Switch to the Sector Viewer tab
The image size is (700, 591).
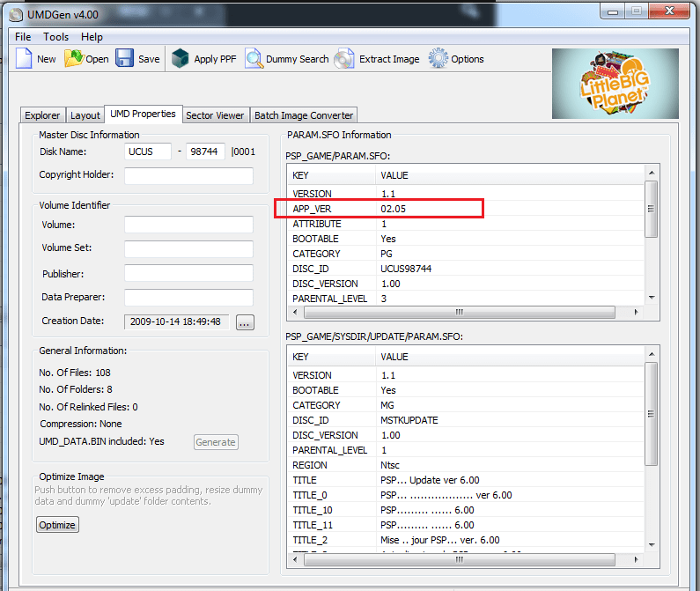coord(215,115)
